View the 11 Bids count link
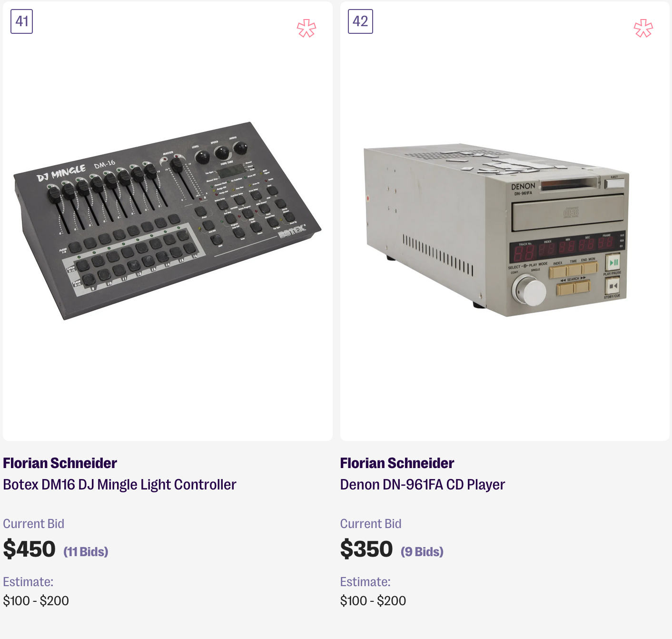The image size is (672, 639). 86,552
